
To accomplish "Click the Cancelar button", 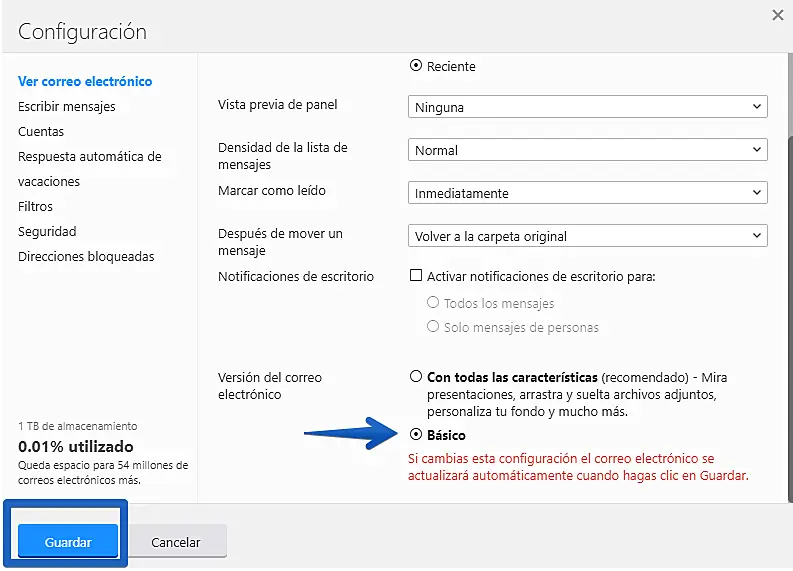I will pyautogui.click(x=175, y=542).
